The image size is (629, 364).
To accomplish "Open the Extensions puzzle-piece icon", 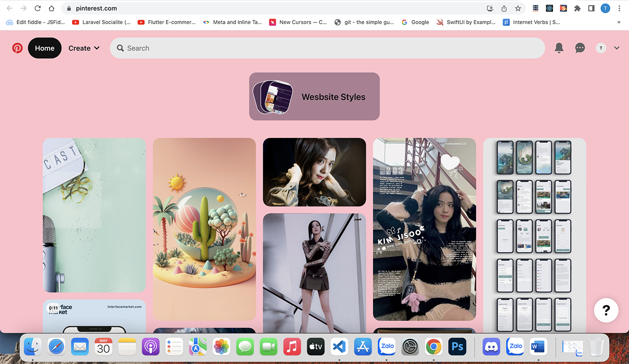I will [578, 8].
